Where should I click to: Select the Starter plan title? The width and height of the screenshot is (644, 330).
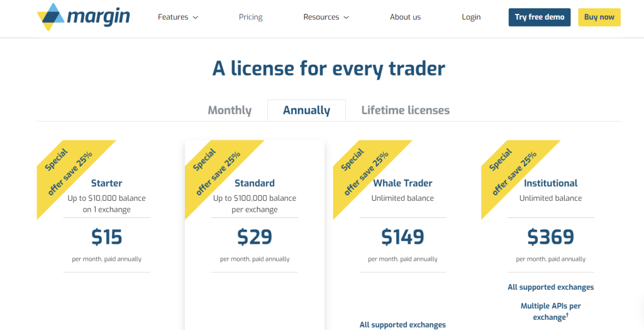(107, 183)
